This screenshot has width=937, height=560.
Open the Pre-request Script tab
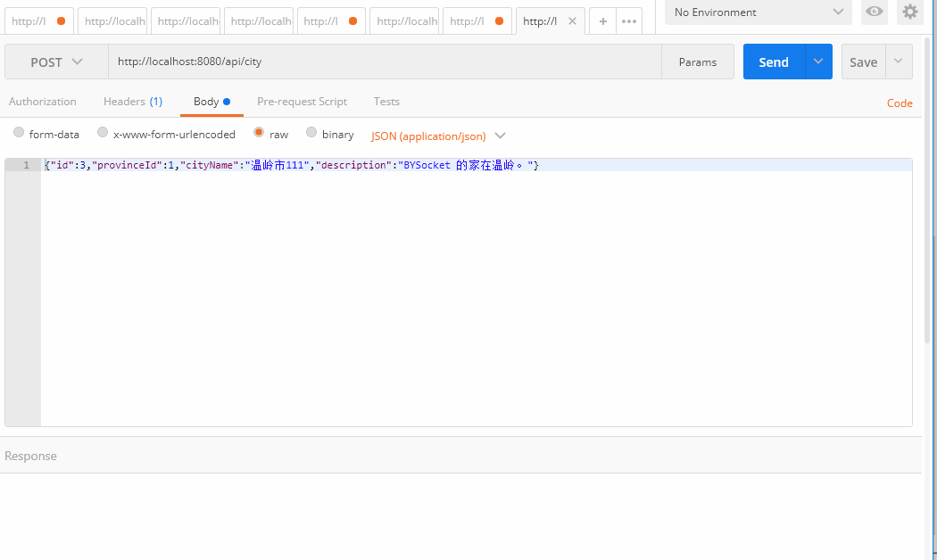coord(302,102)
